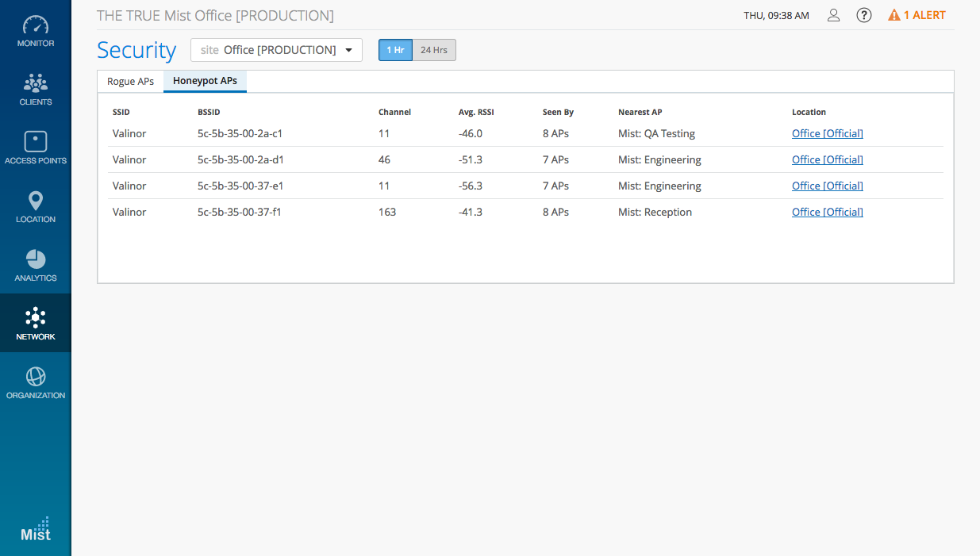Click the user account icon
The width and height of the screenshot is (980, 556).
833,15
